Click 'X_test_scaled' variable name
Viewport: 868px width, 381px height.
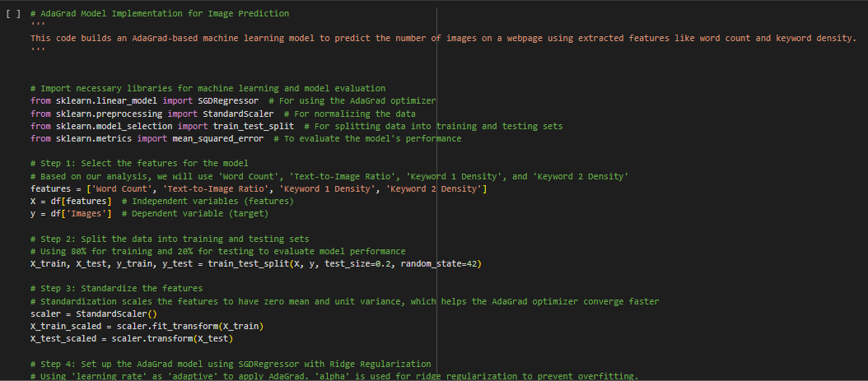[63, 339]
